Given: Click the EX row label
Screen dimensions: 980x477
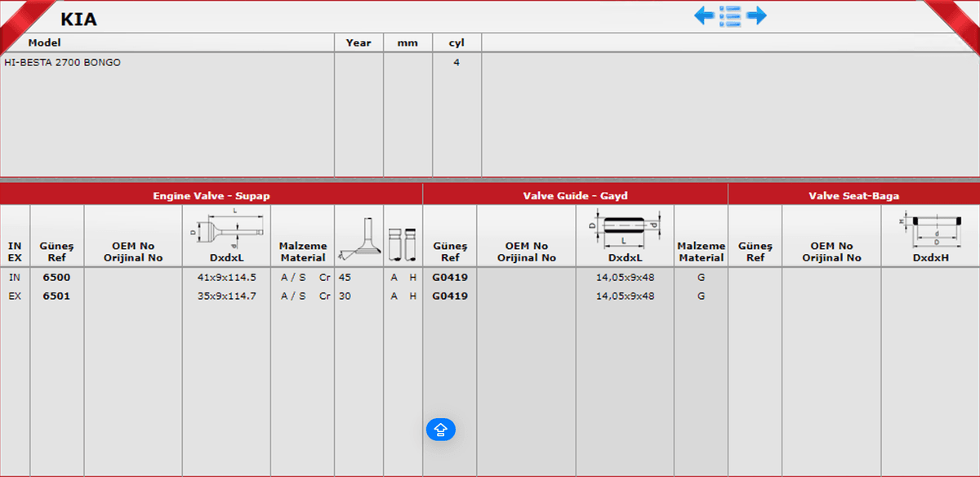Looking at the screenshot, I should [x=15, y=296].
